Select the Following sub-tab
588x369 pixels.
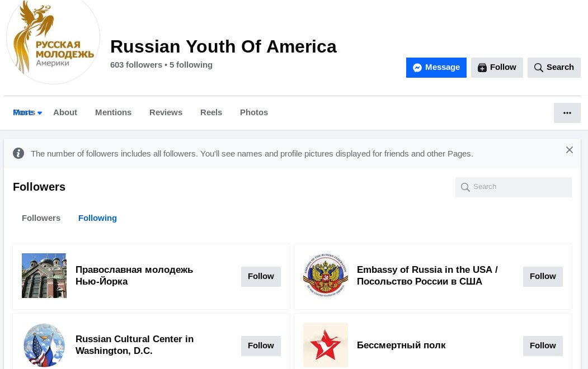click(97, 218)
